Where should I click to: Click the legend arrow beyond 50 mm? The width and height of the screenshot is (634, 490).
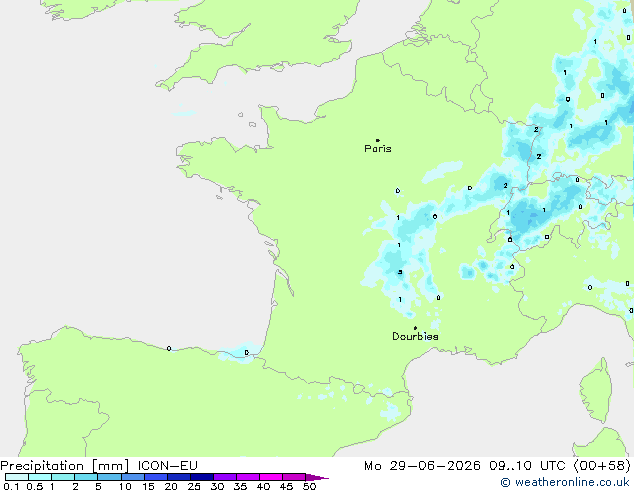(x=317, y=477)
